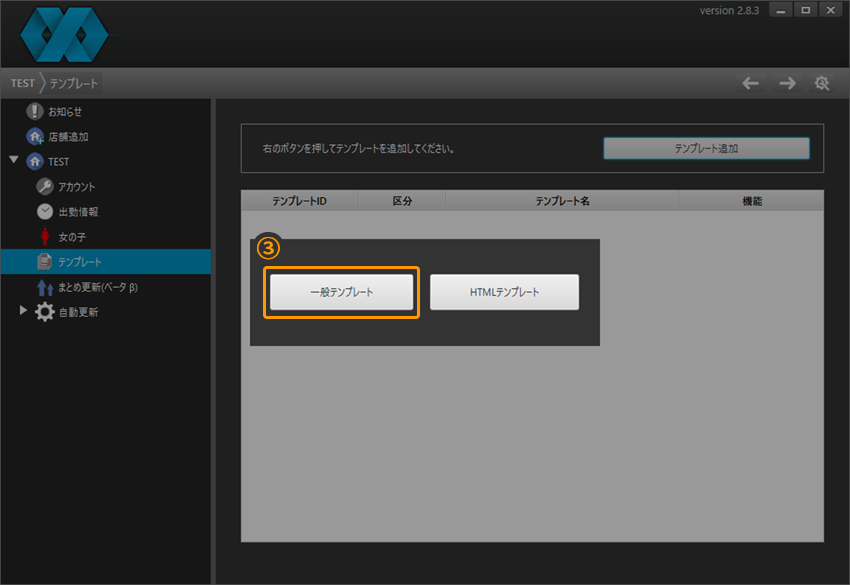Select the テンプレート sidebar entry
The height and width of the screenshot is (585, 850).
point(106,262)
